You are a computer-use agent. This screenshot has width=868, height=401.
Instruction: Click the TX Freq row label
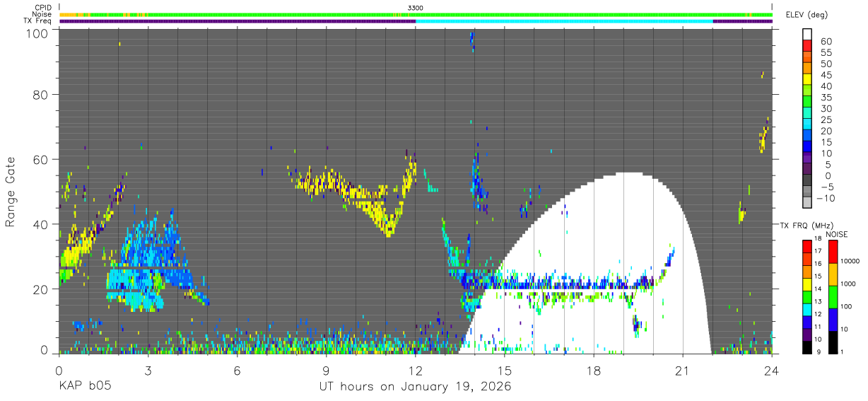[38, 21]
